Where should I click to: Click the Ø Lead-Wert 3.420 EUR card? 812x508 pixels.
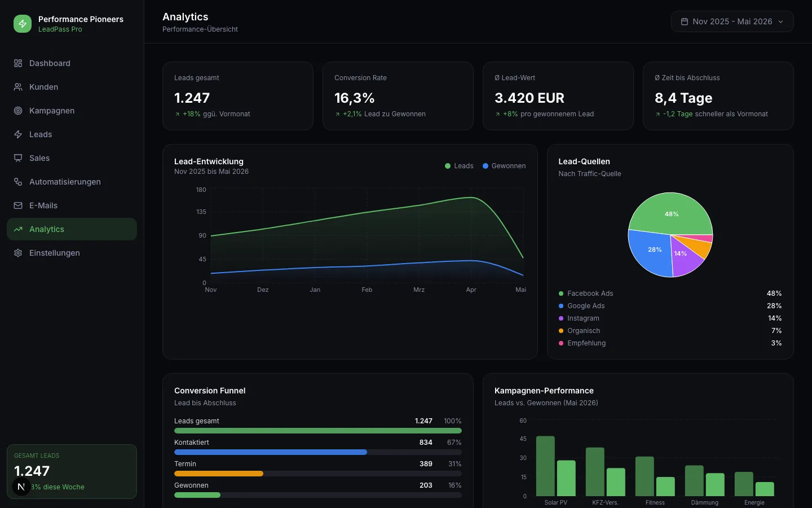pyautogui.click(x=558, y=96)
